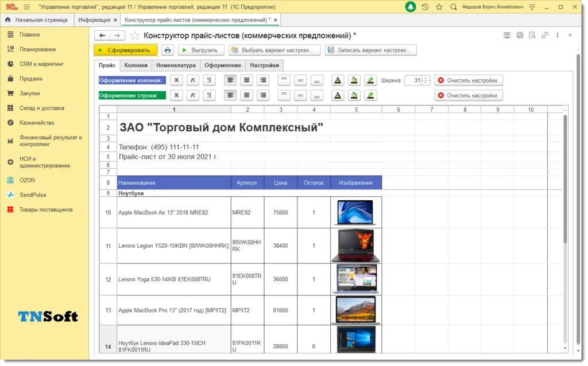
Task: Open the main menu hamburger beside 1C logo
Action: pos(26,7)
